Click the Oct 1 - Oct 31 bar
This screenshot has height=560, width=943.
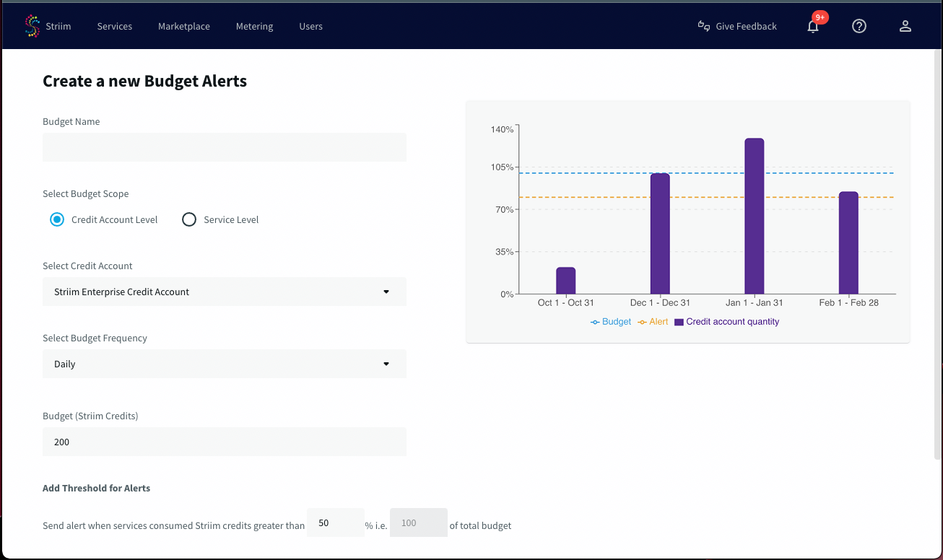coord(566,281)
